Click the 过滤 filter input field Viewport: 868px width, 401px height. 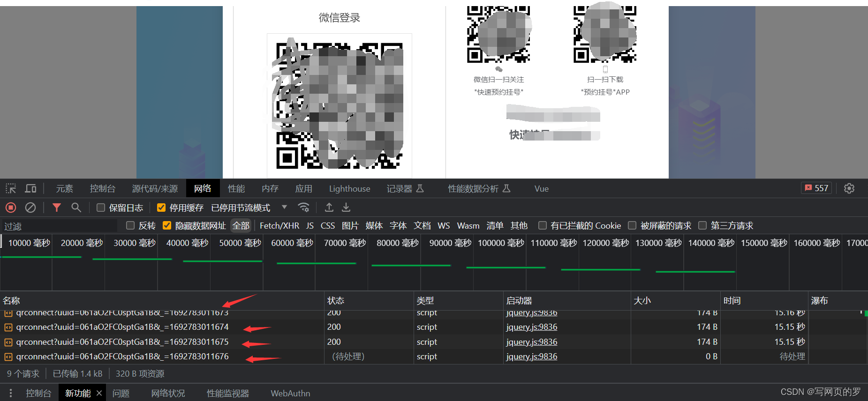pyautogui.click(x=59, y=226)
